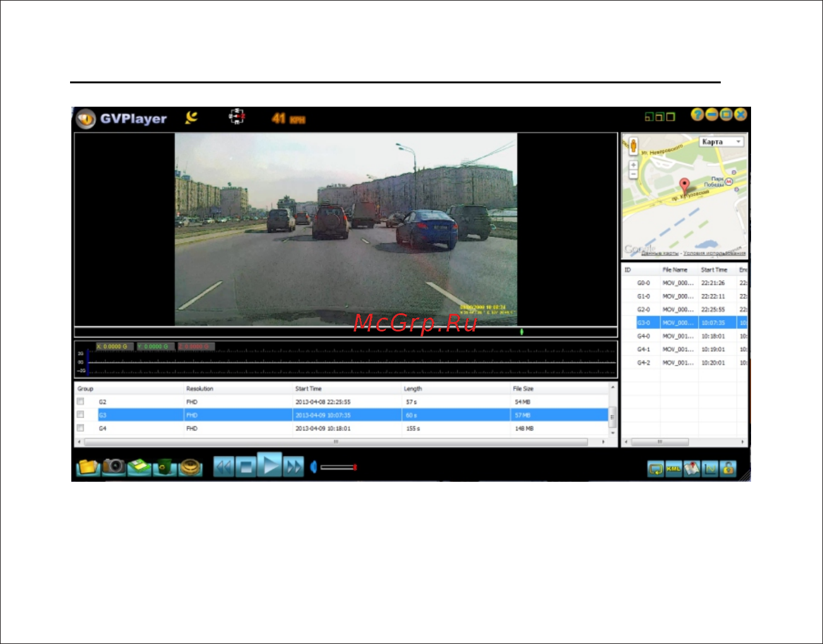Check the checkbox for group G3
The image size is (823, 644).
pyautogui.click(x=80, y=415)
